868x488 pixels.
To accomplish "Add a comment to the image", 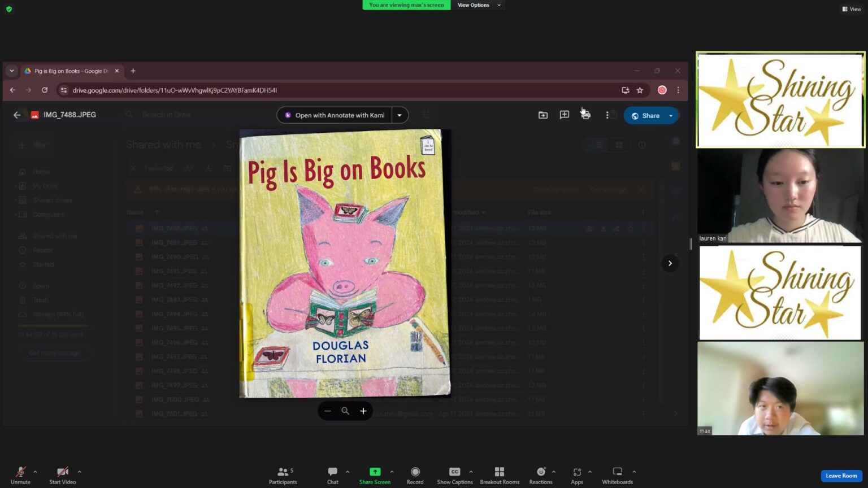I will click(564, 115).
